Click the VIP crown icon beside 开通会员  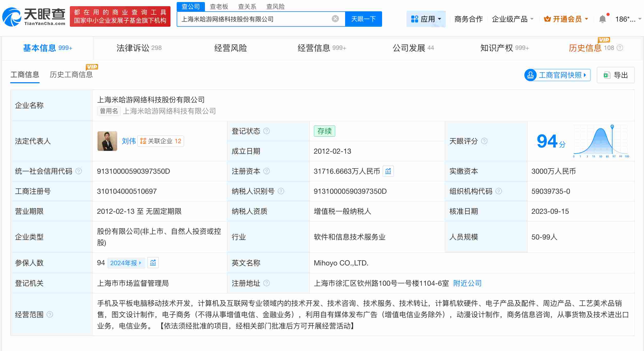pyautogui.click(x=547, y=18)
